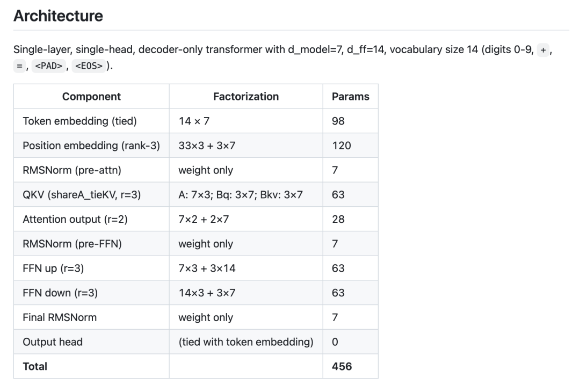Click the "Final RMSNorm" row label
This screenshot has height=392, width=580.
click(x=60, y=317)
